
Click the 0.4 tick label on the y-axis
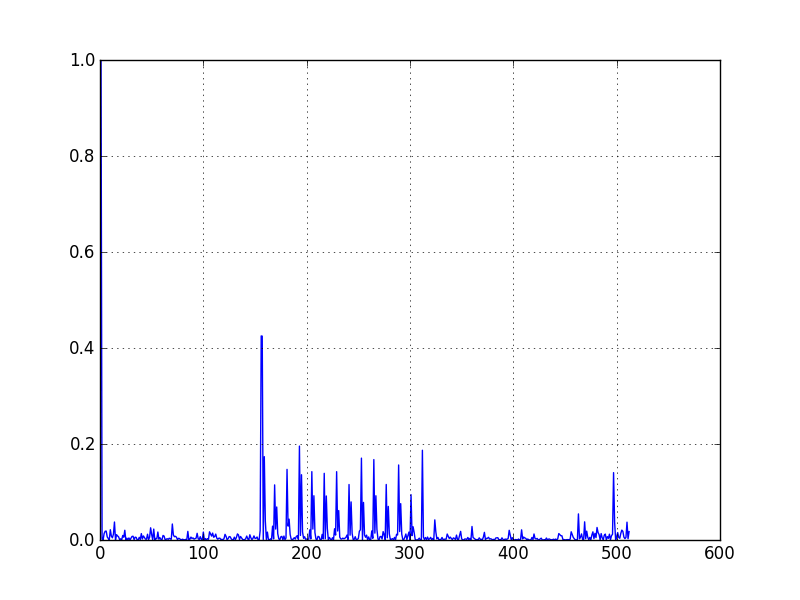coord(83,349)
